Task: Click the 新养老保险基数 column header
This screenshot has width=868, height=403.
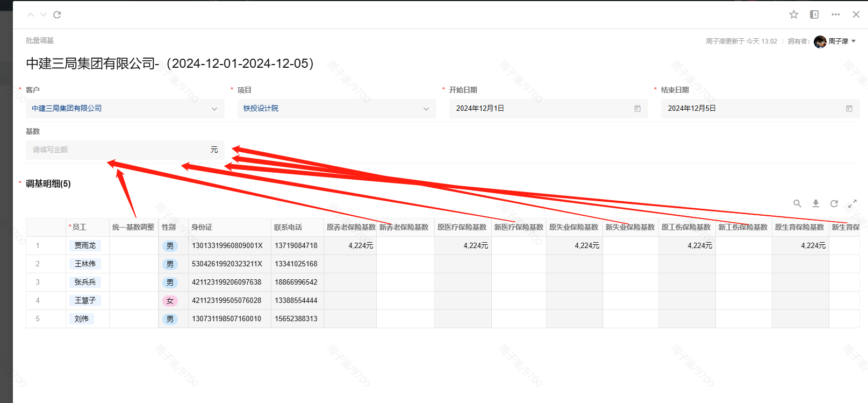Action: [x=406, y=228]
